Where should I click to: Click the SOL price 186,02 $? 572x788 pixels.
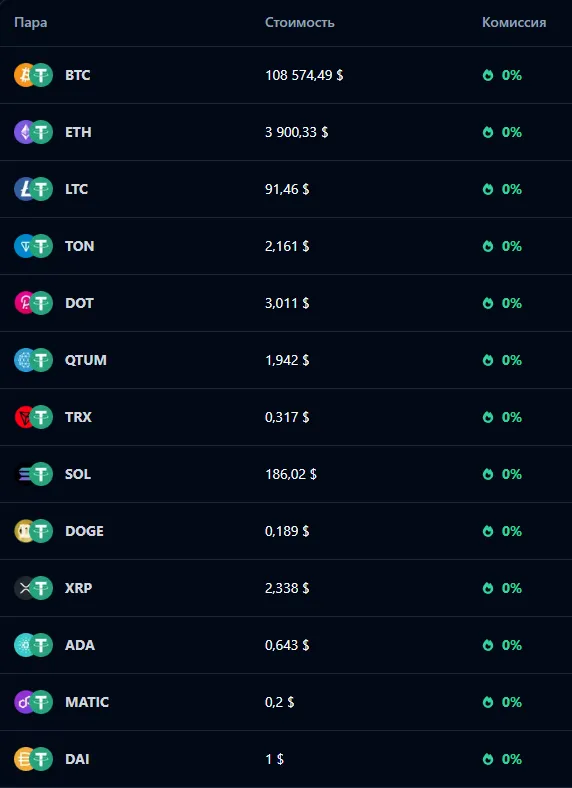[x=291, y=474]
